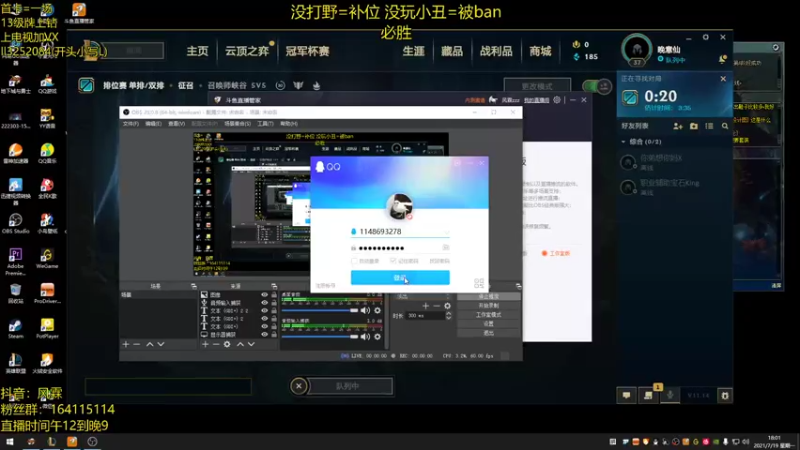Open the chat bubble icon at bottom of client

(627, 395)
